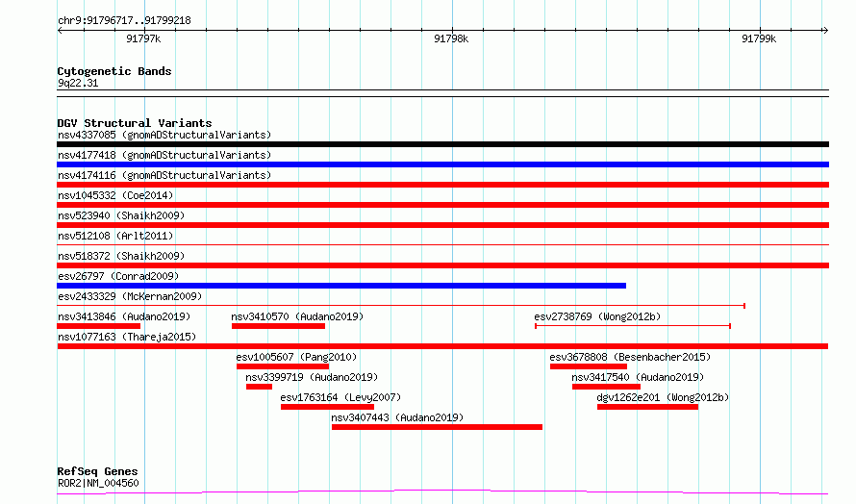This screenshot has height=504, width=856.
Task: Click nsv4174116 (gnomADStructuralVariants) label
Action: click(164, 175)
